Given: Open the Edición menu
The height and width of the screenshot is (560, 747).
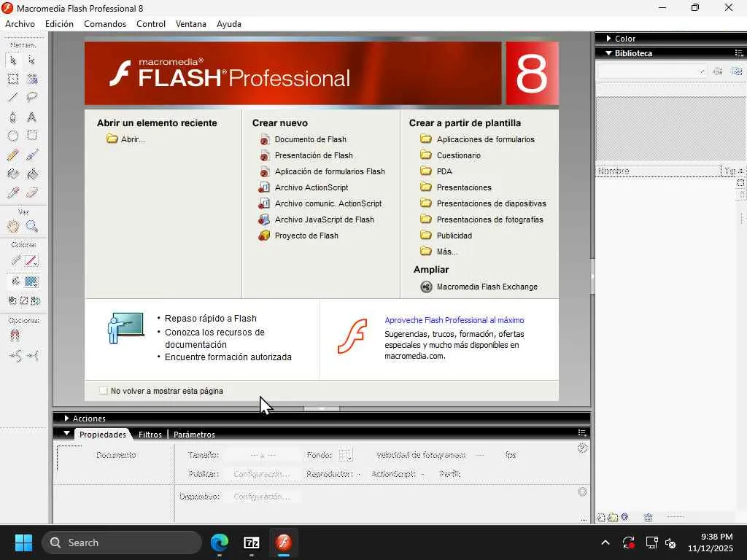Looking at the screenshot, I should tap(59, 24).
